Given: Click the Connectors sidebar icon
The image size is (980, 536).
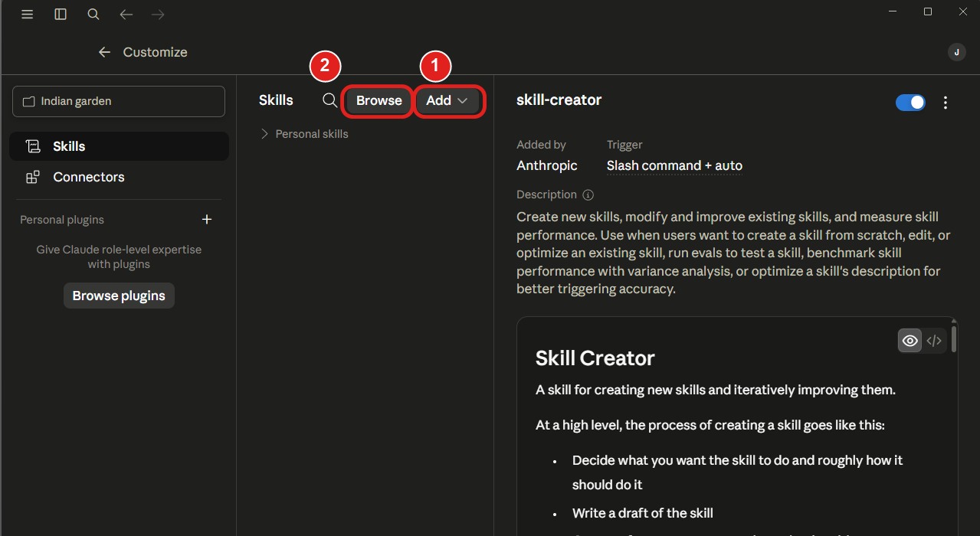Looking at the screenshot, I should 32,177.
